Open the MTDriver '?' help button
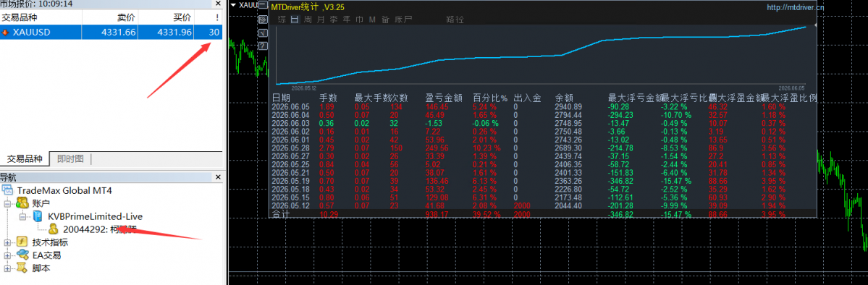The image size is (868, 285). click(262, 46)
